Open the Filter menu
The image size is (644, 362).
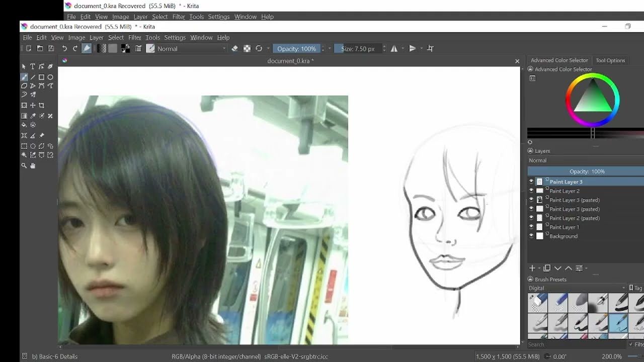[x=134, y=38]
